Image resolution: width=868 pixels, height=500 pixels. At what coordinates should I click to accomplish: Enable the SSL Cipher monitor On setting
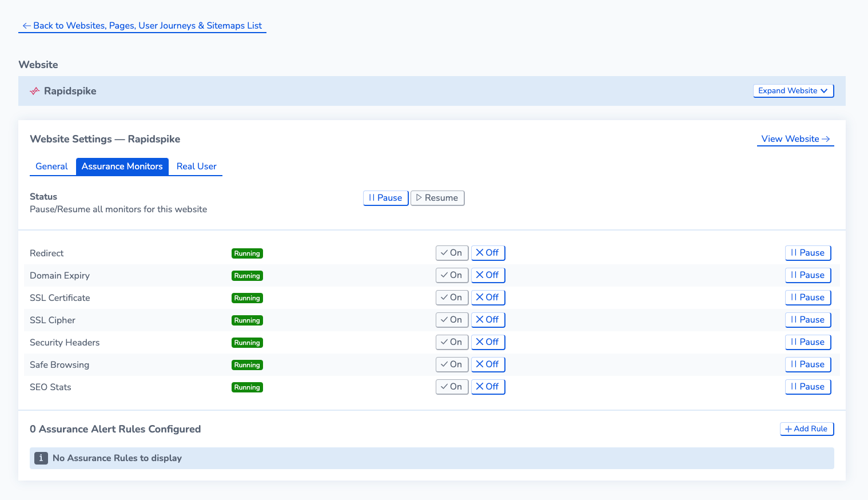[452, 319]
